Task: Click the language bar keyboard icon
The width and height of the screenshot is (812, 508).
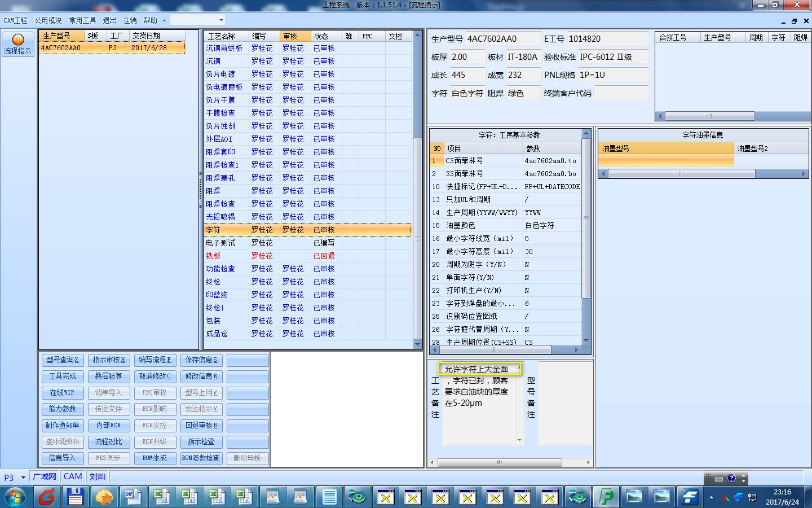Action: coord(719,479)
